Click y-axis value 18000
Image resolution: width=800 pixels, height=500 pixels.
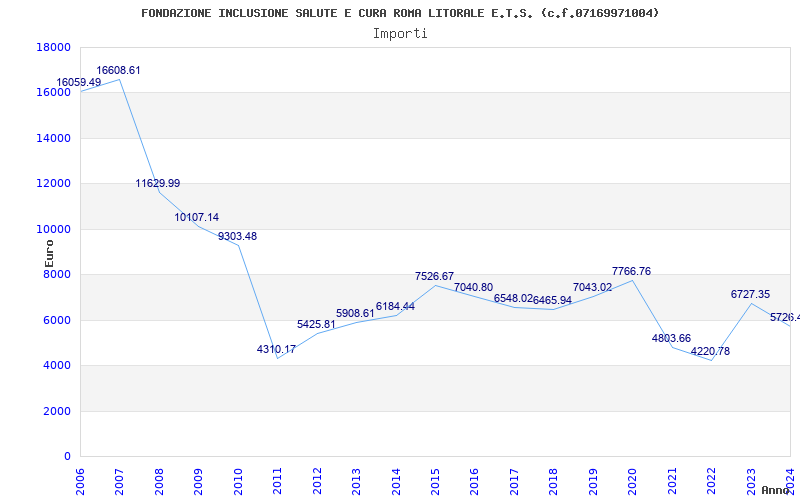click(x=54, y=47)
